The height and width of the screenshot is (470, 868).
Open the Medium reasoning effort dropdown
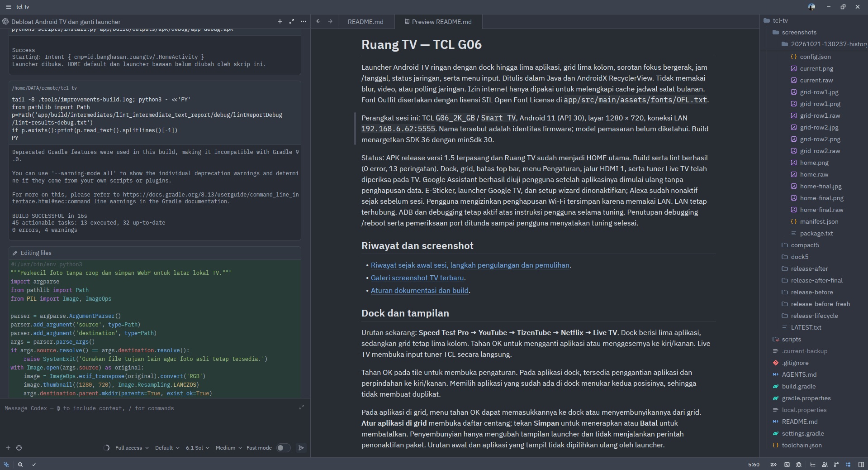(228, 448)
